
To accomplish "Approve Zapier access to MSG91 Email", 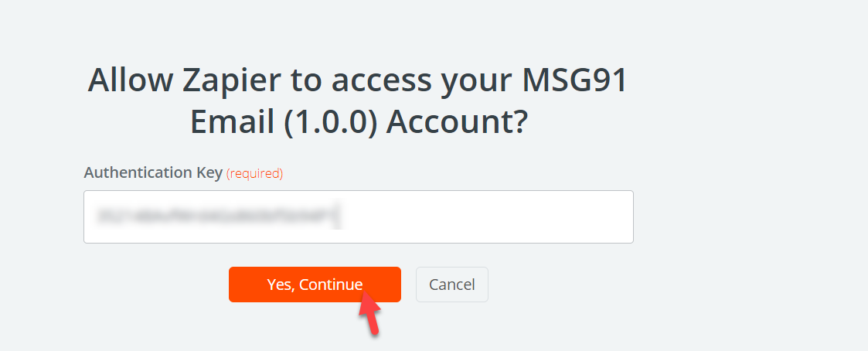I will pos(315,285).
